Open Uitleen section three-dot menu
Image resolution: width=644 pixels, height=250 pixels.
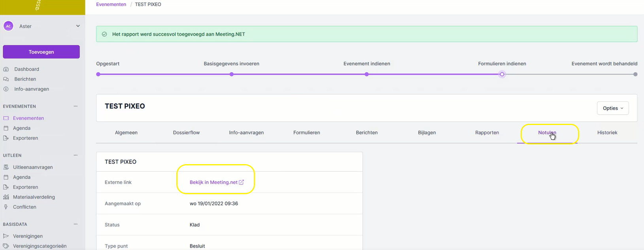[x=76, y=155]
